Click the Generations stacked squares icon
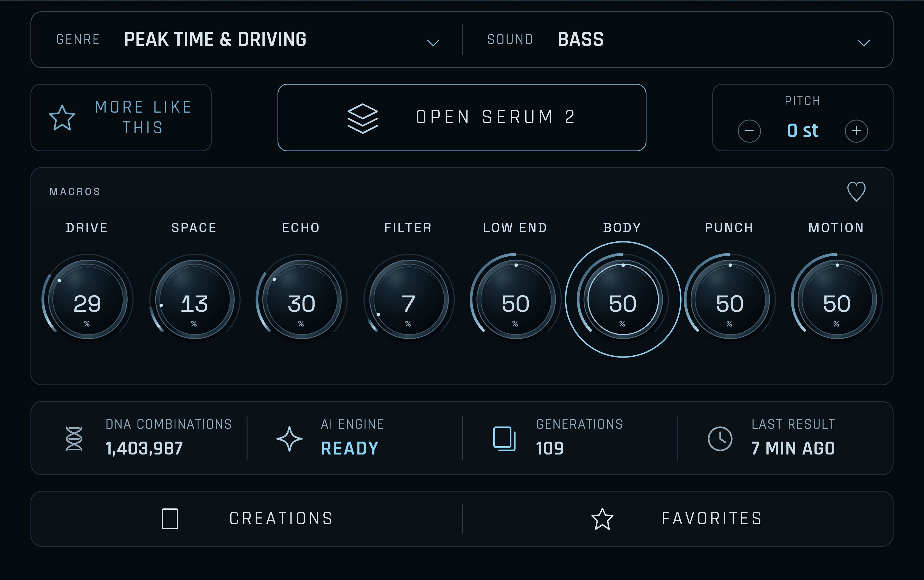Image resolution: width=924 pixels, height=580 pixels. point(504,439)
